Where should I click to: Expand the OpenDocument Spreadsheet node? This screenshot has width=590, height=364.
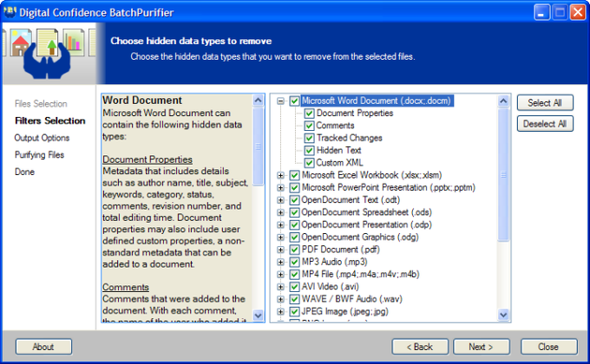point(280,212)
